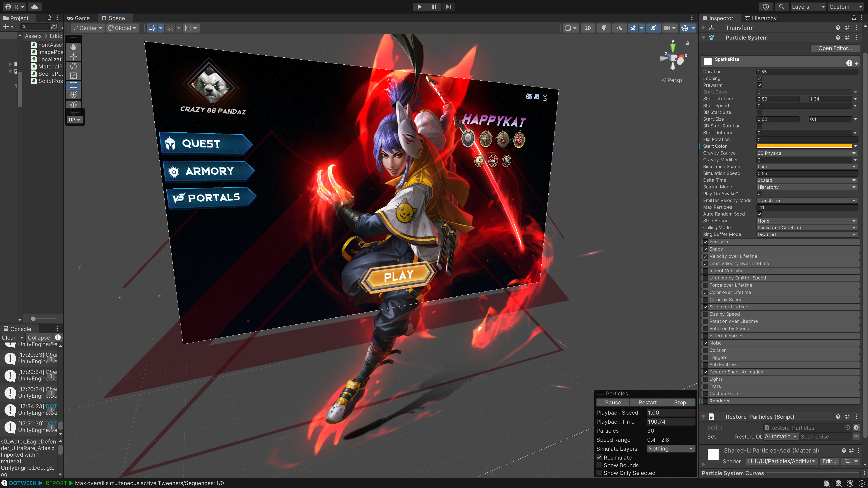Select the Rotate tool
The image size is (868, 488).
73,66
